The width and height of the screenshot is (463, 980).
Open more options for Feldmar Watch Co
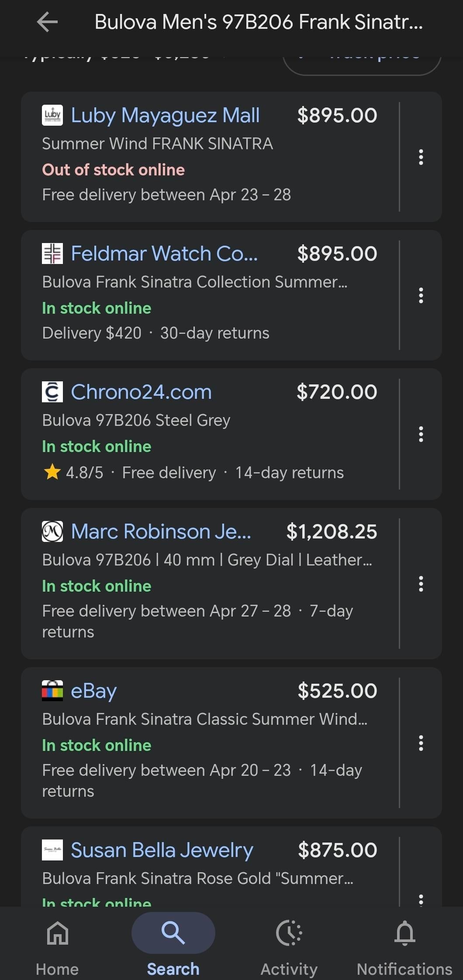(x=421, y=295)
